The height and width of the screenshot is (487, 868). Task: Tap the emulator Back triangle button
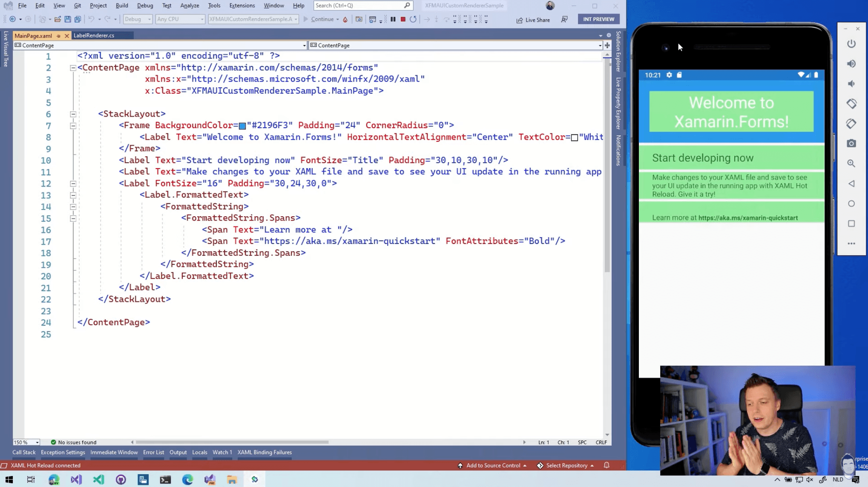coord(851,183)
